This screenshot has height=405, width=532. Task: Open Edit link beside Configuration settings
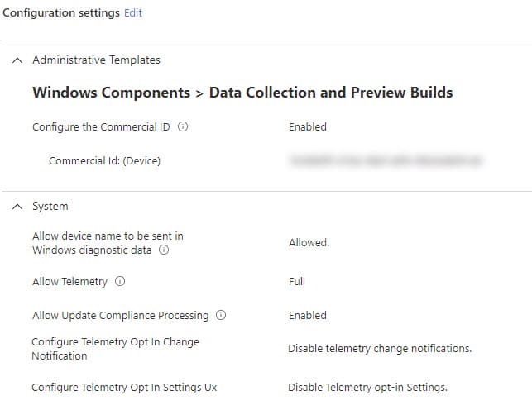pos(133,13)
